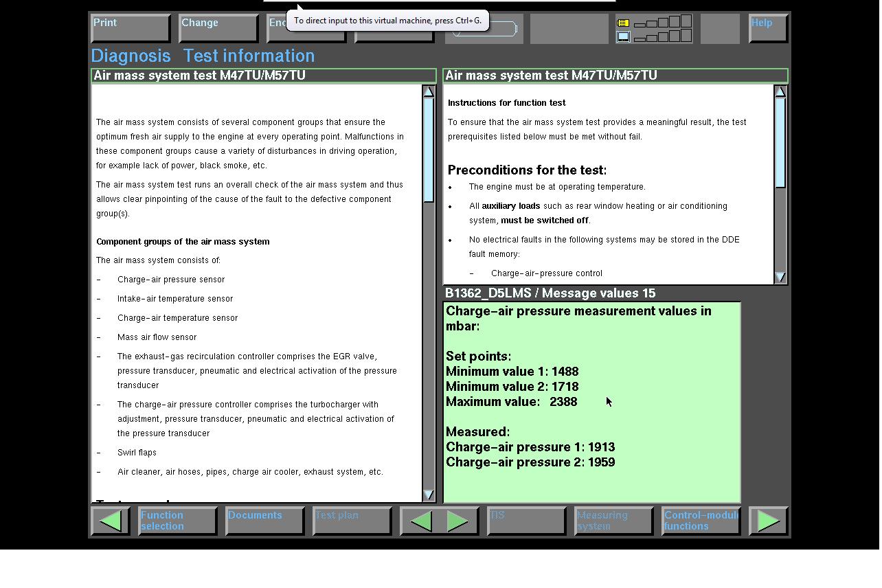Click 'Minimum value 2: 1718' line
882x588 pixels.
coord(512,387)
